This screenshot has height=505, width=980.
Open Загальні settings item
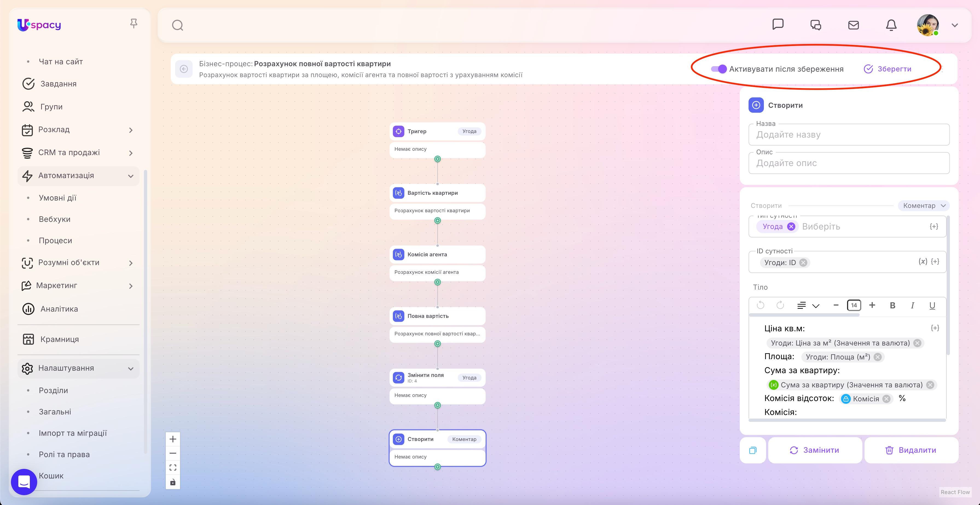pyautogui.click(x=55, y=411)
